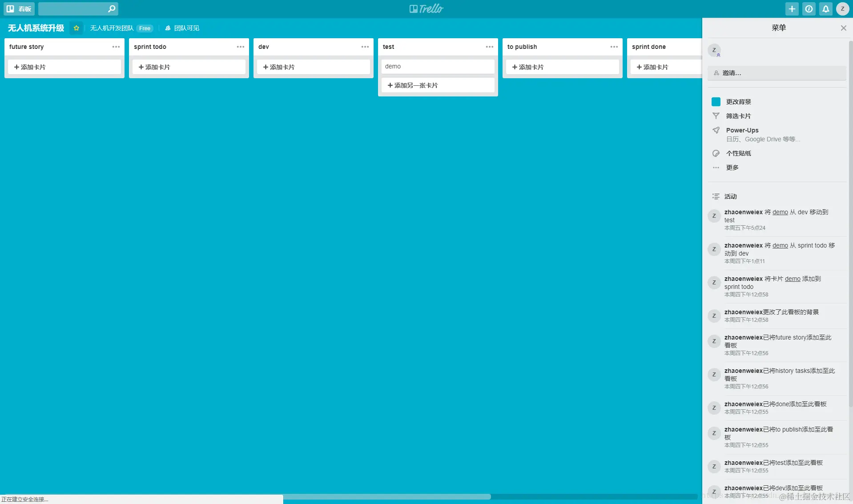853x504 pixels.
Task: Click the test list title
Action: [388, 47]
